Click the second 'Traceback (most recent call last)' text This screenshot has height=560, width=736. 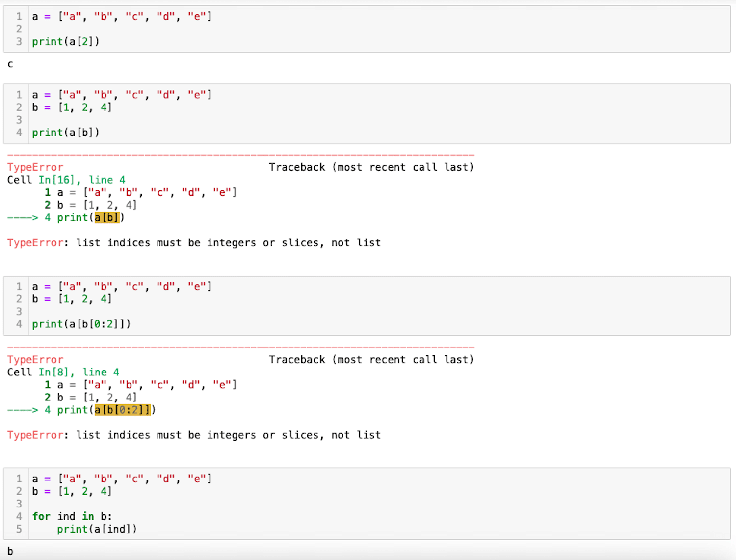click(371, 360)
